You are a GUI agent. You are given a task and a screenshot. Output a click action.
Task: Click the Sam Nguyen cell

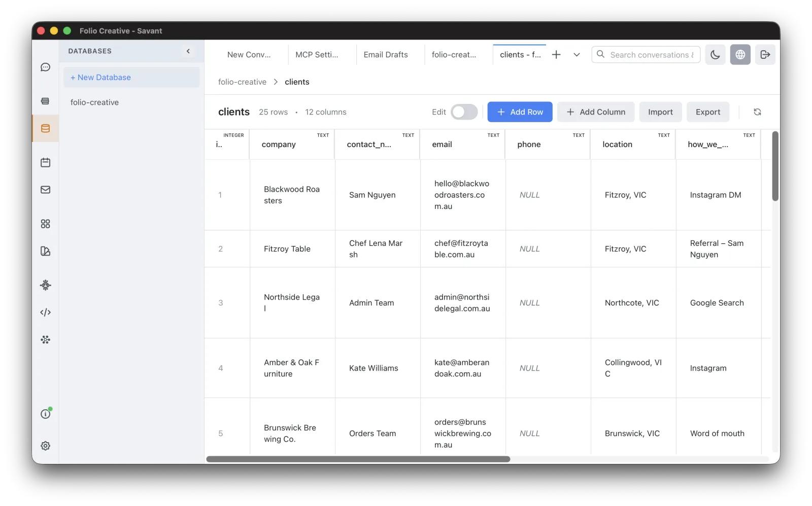point(378,195)
